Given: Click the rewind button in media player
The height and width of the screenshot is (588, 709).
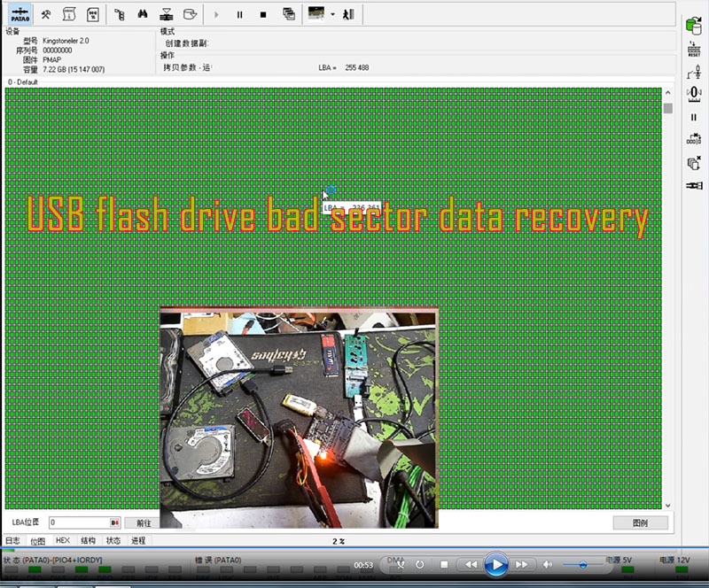Looking at the screenshot, I should click(x=471, y=564).
